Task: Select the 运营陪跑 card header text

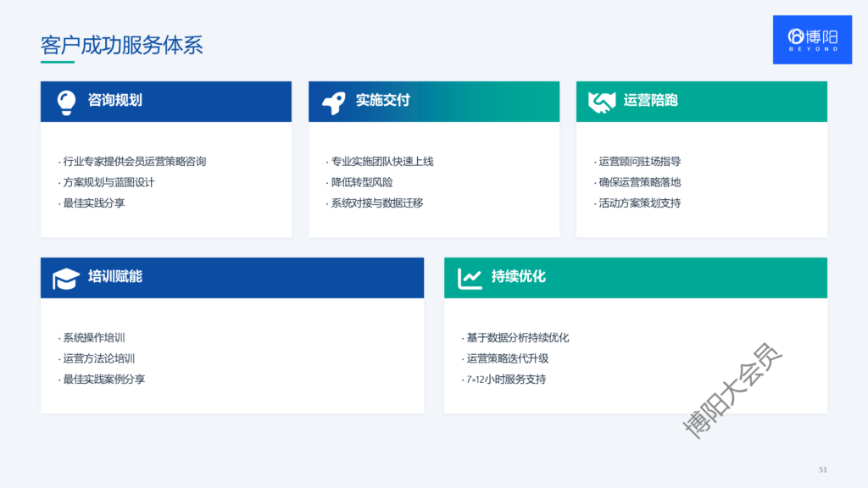Action: coord(651,100)
